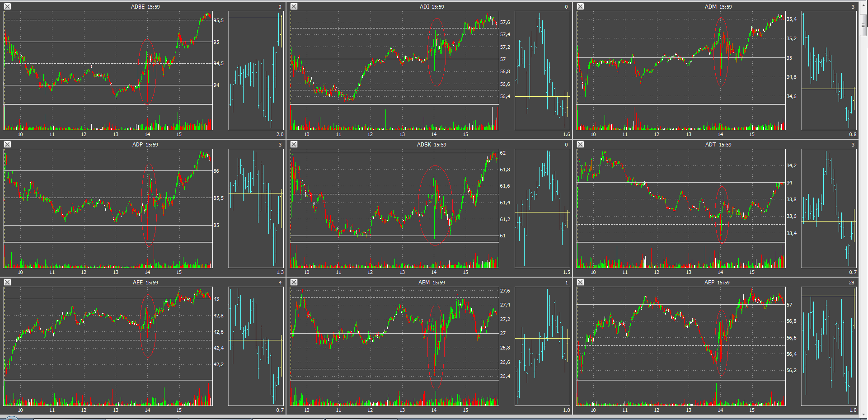Click the 1.3 value under ADP mini chart
Screen dimensions: 868x420
(x=280, y=272)
